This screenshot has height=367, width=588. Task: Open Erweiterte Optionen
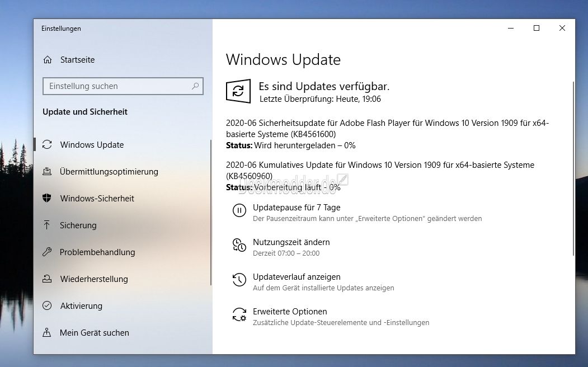(290, 312)
